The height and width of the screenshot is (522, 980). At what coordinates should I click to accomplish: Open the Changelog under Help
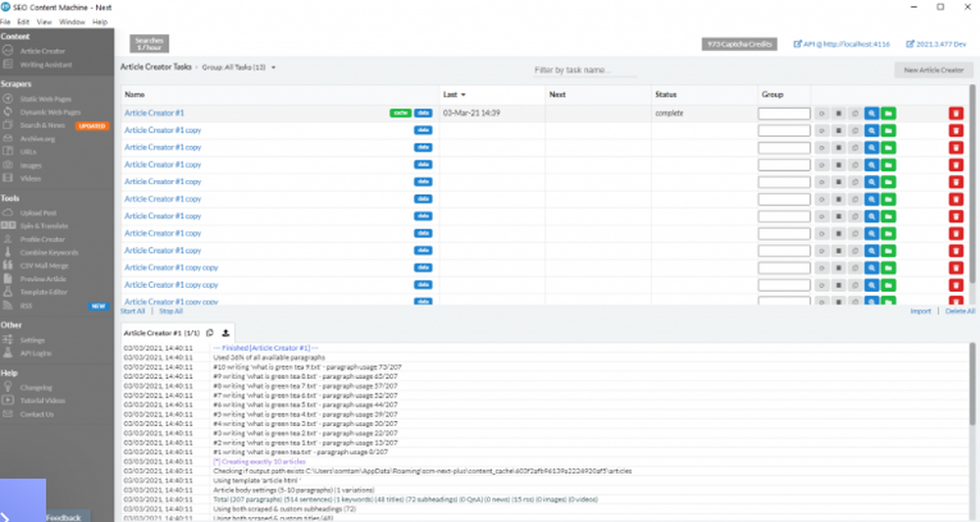click(35, 388)
